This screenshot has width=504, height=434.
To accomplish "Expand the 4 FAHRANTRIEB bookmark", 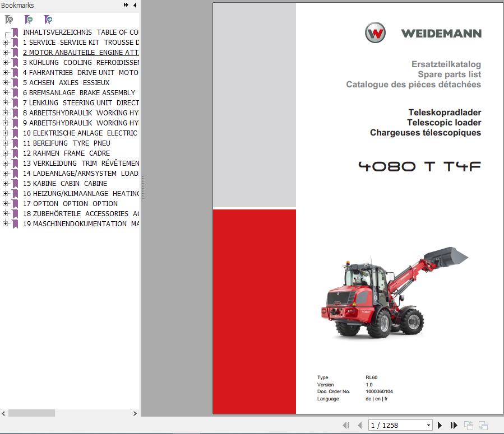I will 5,73.
